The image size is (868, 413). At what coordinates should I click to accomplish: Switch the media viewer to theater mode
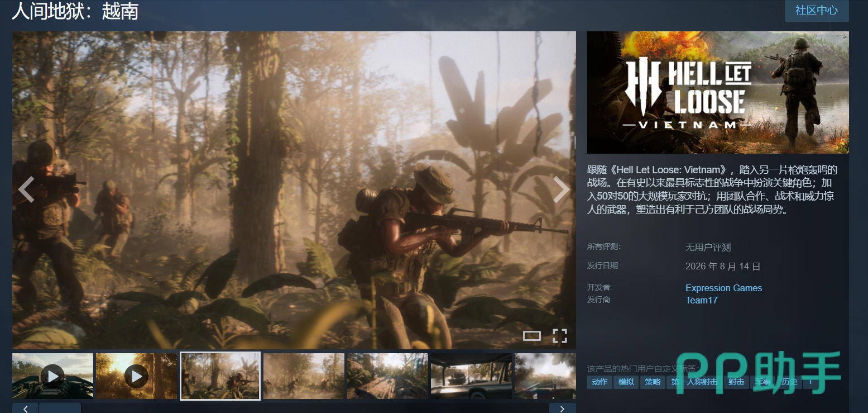pos(532,336)
